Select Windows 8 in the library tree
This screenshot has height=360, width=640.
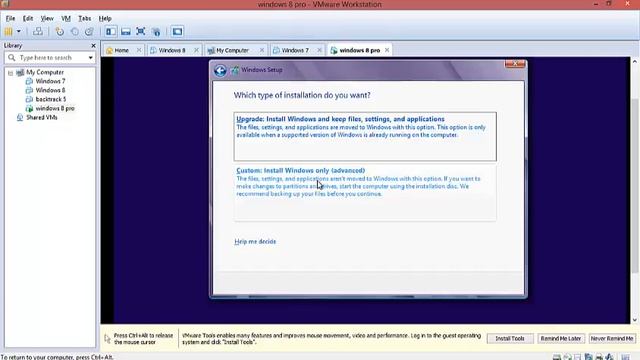50,90
